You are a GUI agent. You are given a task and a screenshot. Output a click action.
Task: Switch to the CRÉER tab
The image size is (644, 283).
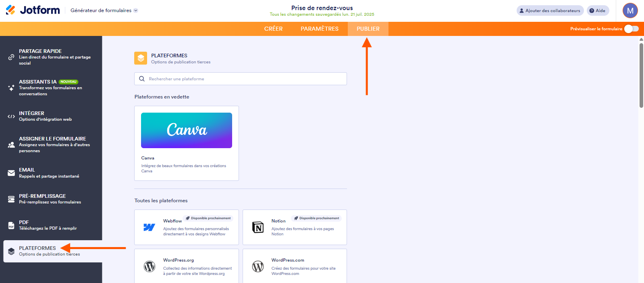pyautogui.click(x=273, y=29)
